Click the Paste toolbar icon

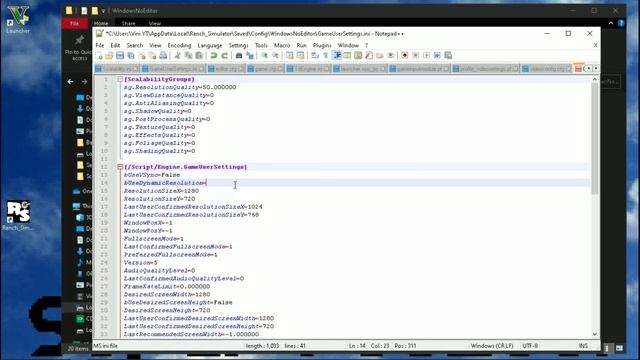click(199, 56)
